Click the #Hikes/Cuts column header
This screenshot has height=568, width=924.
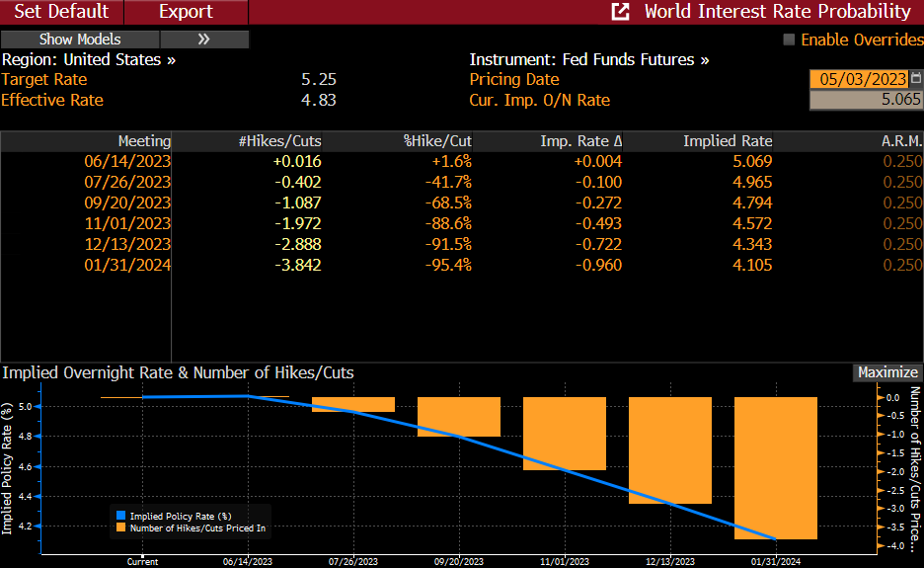[280, 141]
